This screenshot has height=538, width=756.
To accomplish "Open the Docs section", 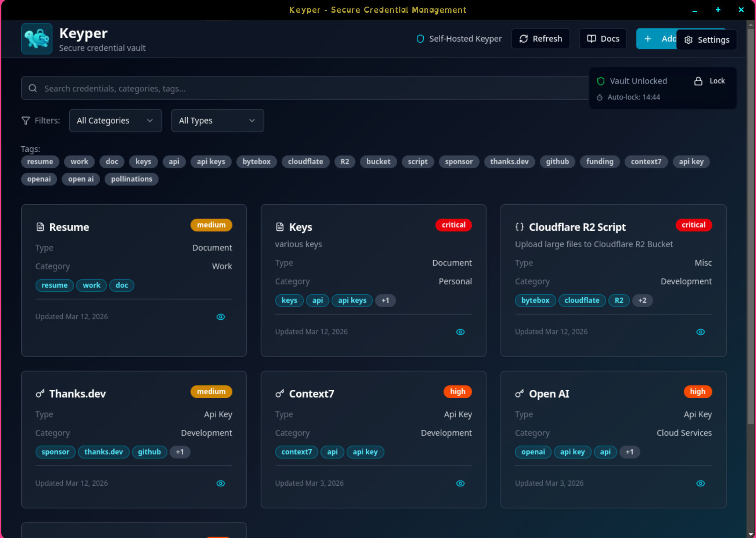I will 602,39.
